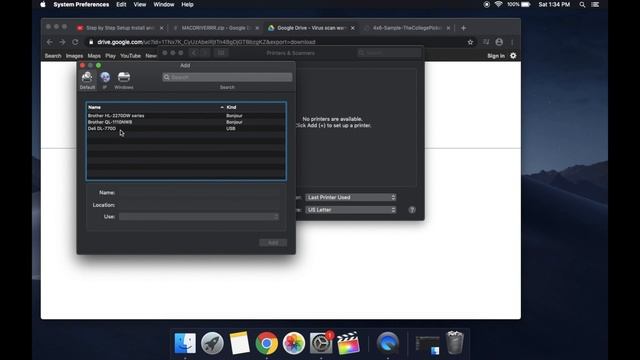Switch to the IP printer icon

105,77
